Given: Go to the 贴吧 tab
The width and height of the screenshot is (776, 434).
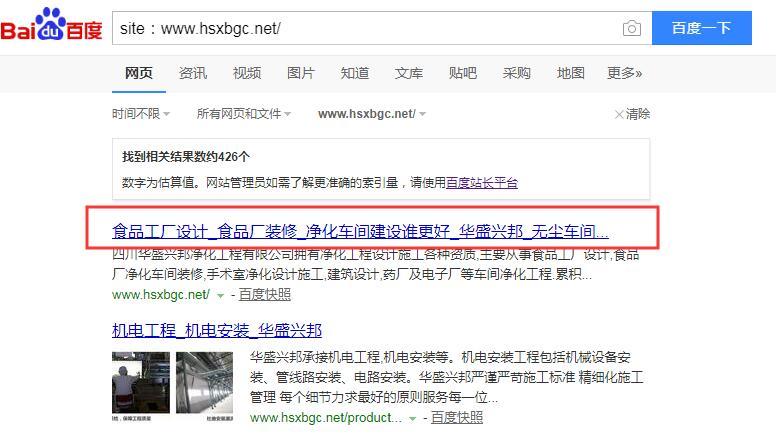Looking at the screenshot, I should coord(463,73).
